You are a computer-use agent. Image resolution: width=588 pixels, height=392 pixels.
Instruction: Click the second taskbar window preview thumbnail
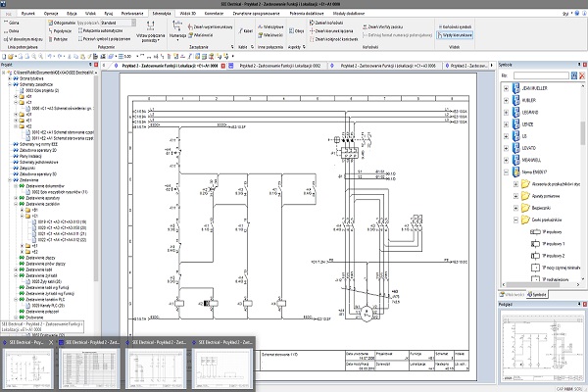[x=89, y=368]
